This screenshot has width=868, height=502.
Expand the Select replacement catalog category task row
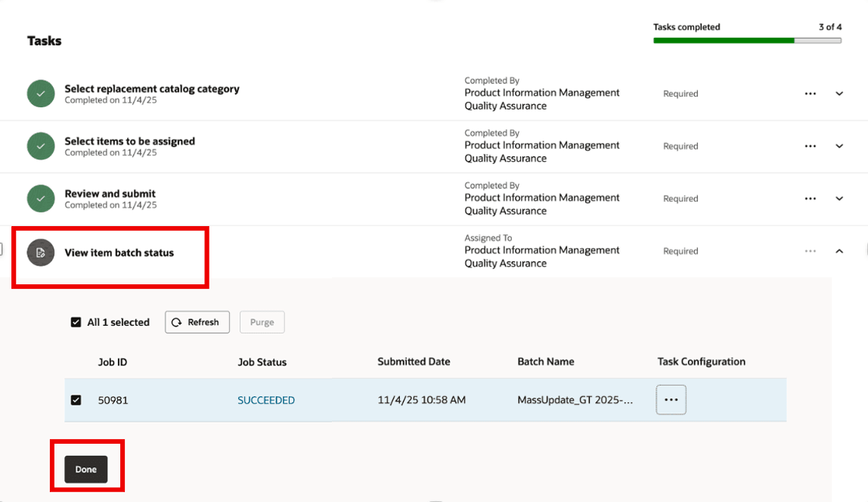coord(839,93)
